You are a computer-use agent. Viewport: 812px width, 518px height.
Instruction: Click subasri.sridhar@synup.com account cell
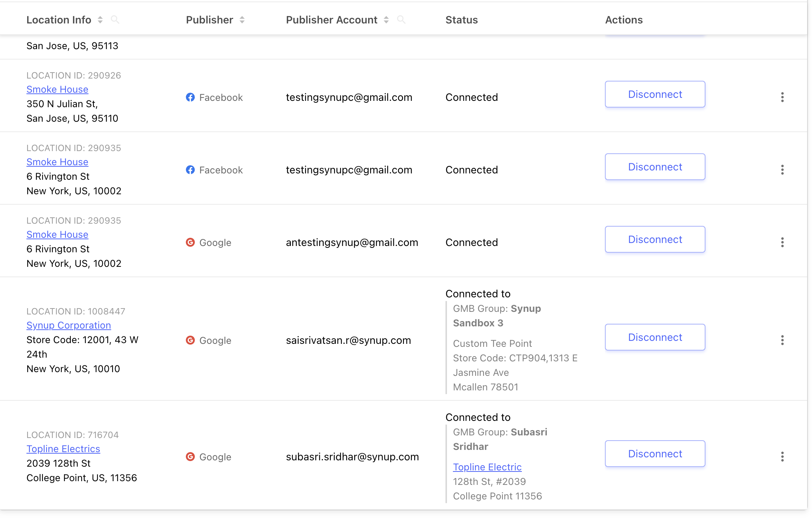coord(352,457)
